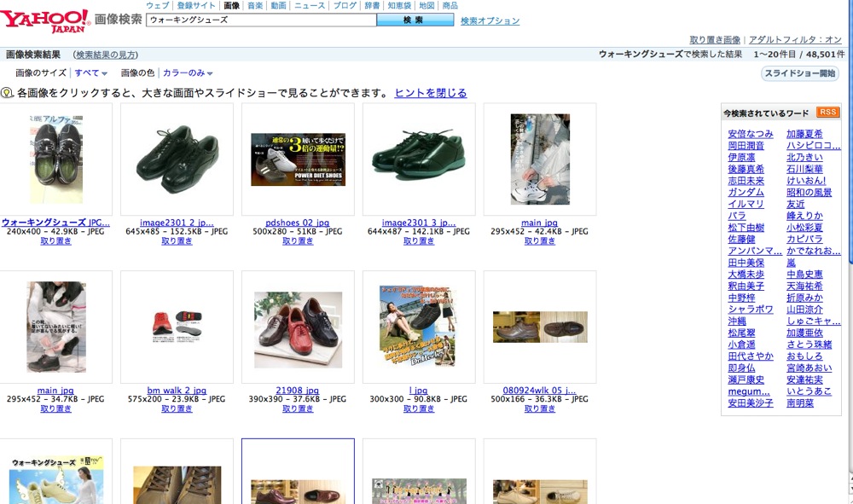Click the trending word 加藤夏希
Viewport: 853px width, 504px height.
click(804, 134)
